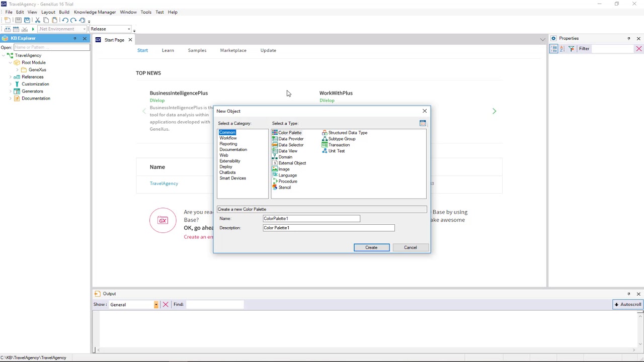Screen dimensions: 644x362
Task: Pick the Image object type
Action: tap(281, 169)
